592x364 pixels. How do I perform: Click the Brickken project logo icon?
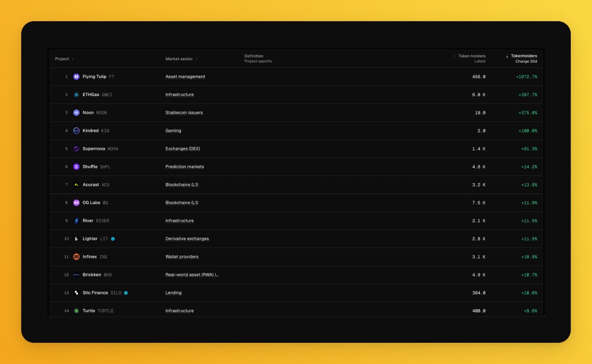[76, 275]
